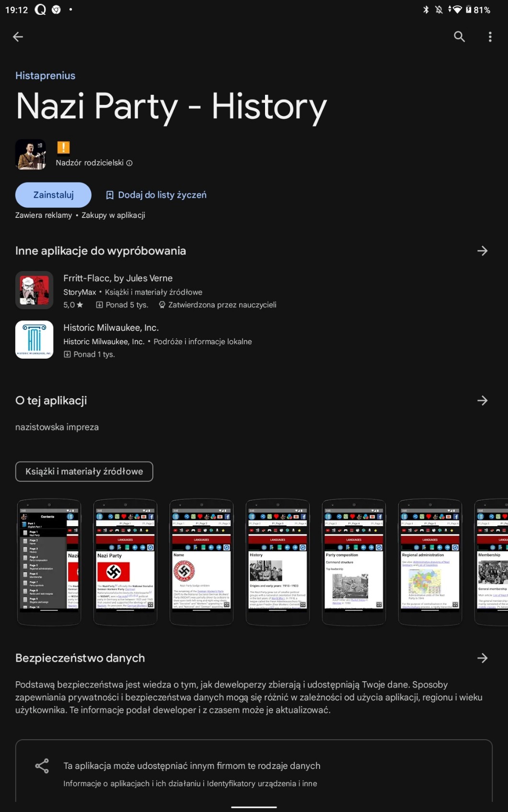Expand Bezpieczeństwo danych section arrow

pyautogui.click(x=483, y=658)
